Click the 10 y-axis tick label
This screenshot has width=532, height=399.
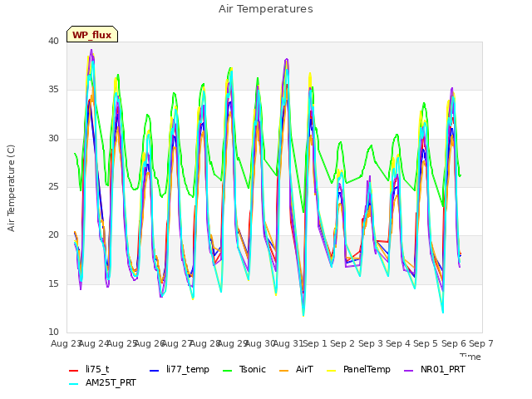pyautogui.click(x=53, y=332)
